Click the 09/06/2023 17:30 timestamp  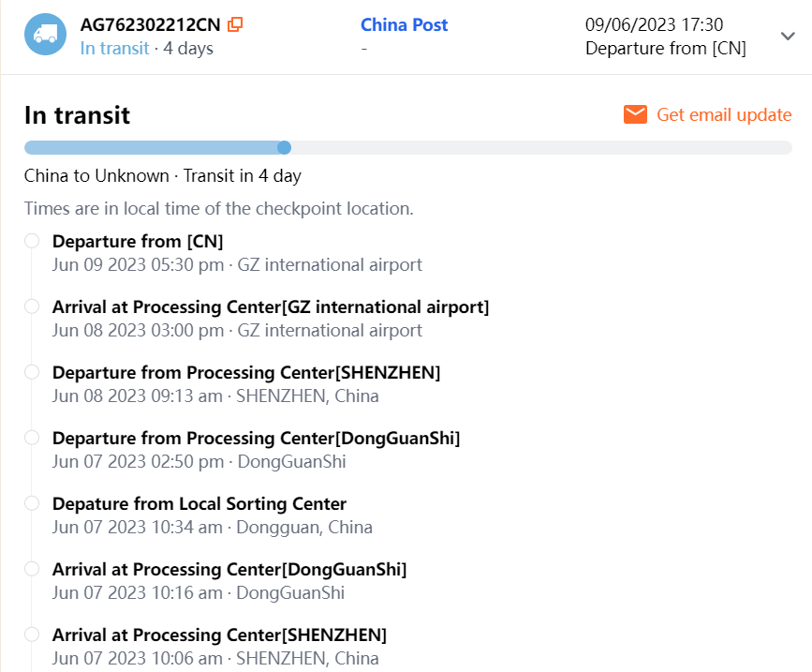click(654, 24)
